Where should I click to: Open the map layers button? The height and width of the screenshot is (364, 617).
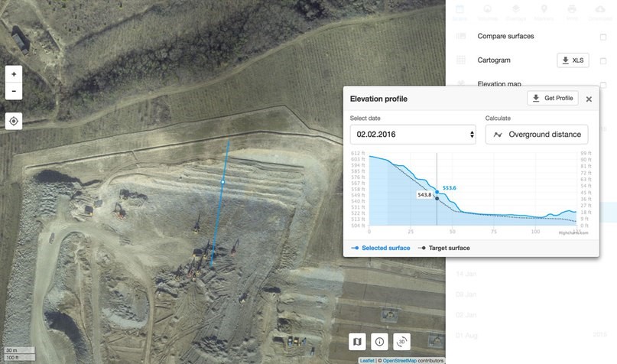click(358, 342)
